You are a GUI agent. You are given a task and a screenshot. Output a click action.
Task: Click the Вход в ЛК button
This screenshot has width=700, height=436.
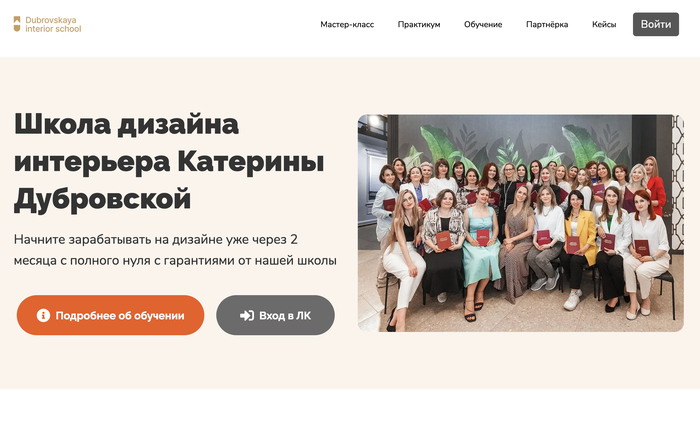click(x=275, y=315)
